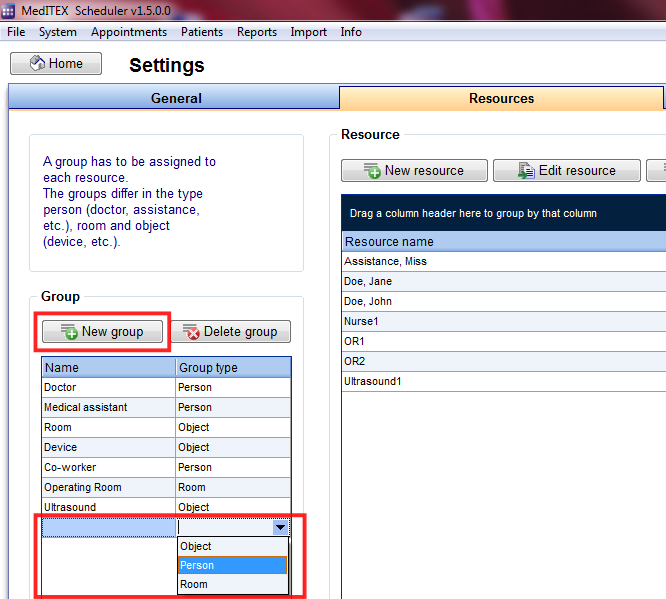Open the Appointments menu
The width and height of the screenshot is (666, 599).
click(x=129, y=32)
